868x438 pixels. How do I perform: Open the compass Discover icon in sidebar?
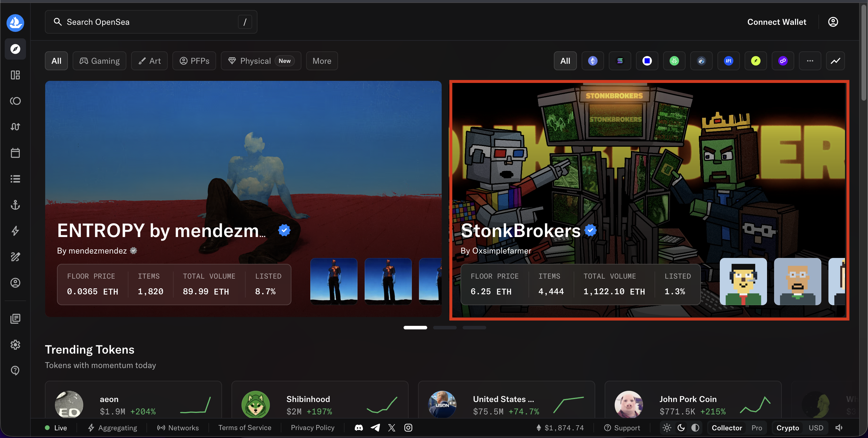point(15,49)
